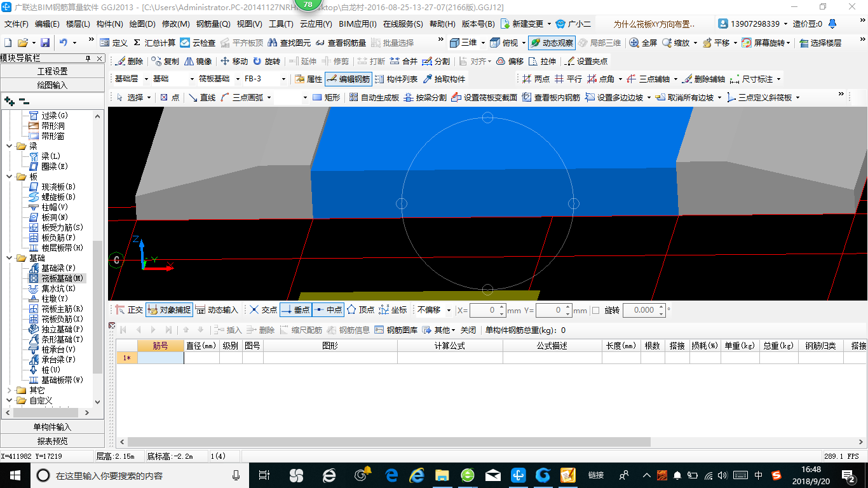The width and height of the screenshot is (868, 488).
Task: Run 汇总计算 (Summary calculation)
Action: coord(154,43)
